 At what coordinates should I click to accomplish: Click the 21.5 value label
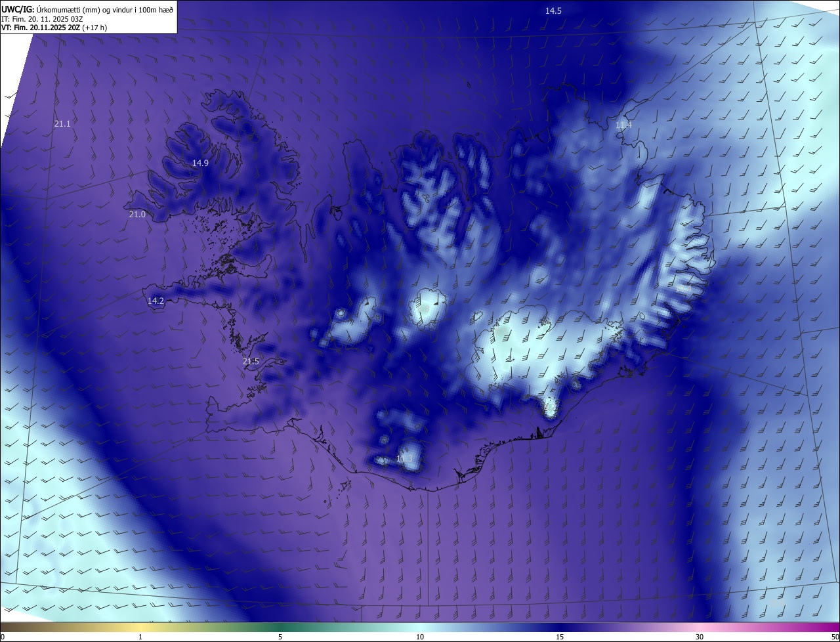251,361
